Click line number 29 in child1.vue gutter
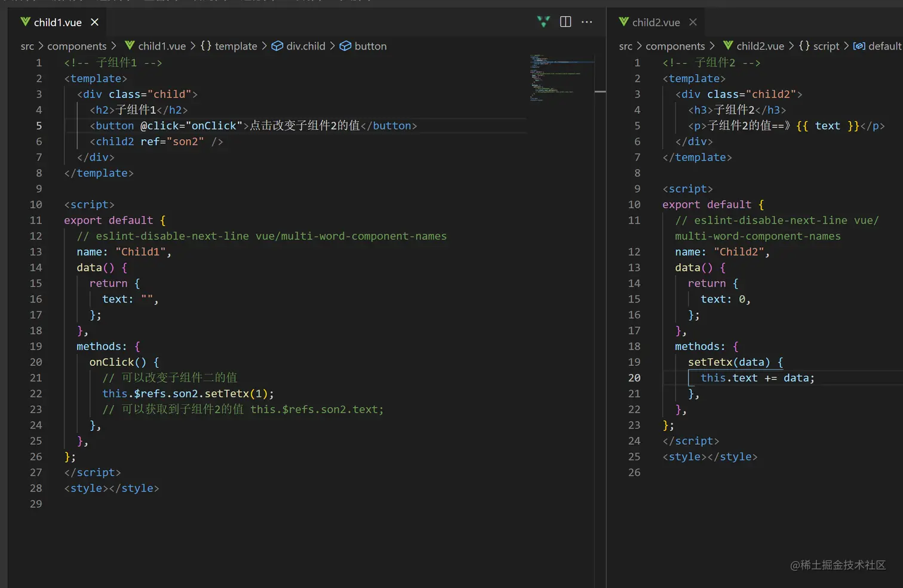The image size is (903, 588). 36,504
